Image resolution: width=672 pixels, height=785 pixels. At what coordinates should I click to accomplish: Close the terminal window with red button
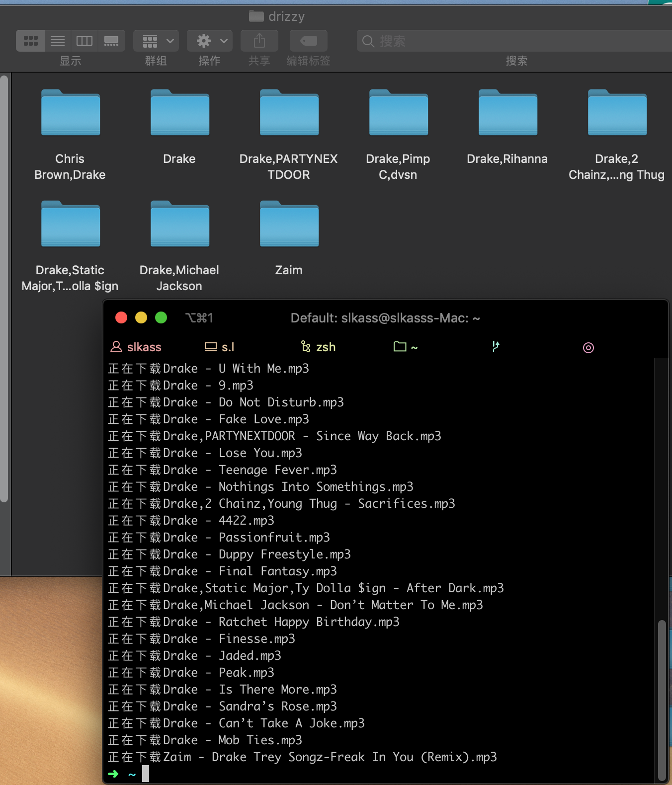point(121,317)
